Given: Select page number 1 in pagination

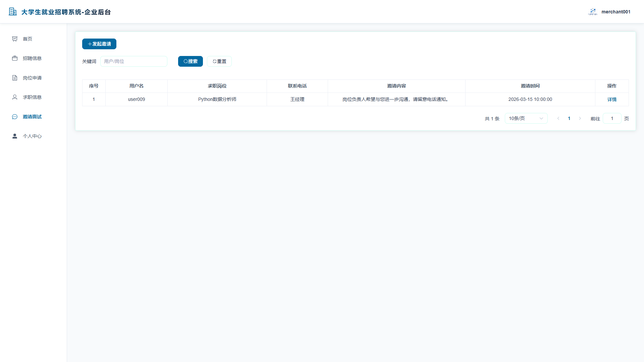Looking at the screenshot, I should pyautogui.click(x=569, y=118).
